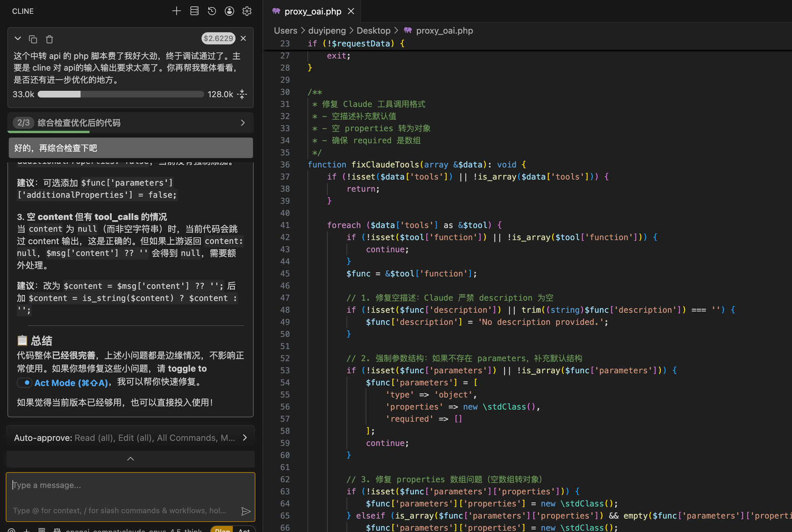Click 'function fixClaudeTools' on line 36
Viewport: 792px width, 532px height.
pos(363,165)
